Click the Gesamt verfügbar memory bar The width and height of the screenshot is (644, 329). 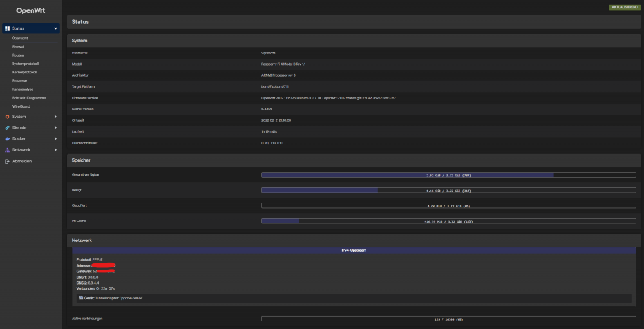pos(448,175)
